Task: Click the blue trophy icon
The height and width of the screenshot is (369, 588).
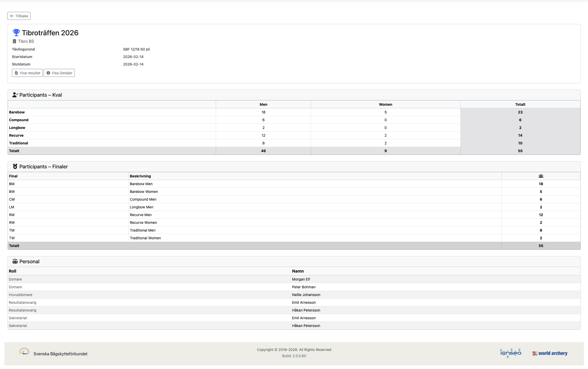Action: pos(16,32)
